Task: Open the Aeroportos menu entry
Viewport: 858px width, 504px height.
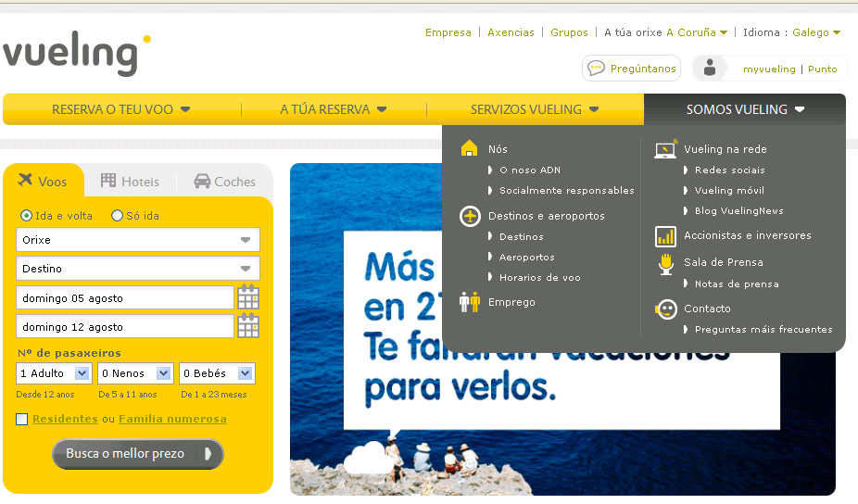Action: (526, 258)
